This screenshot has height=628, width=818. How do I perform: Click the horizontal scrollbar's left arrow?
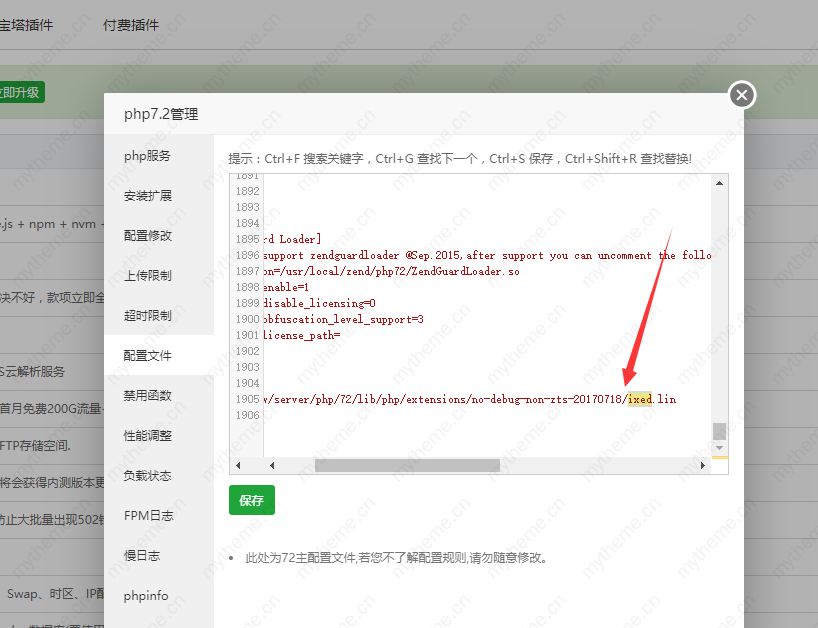click(x=238, y=465)
